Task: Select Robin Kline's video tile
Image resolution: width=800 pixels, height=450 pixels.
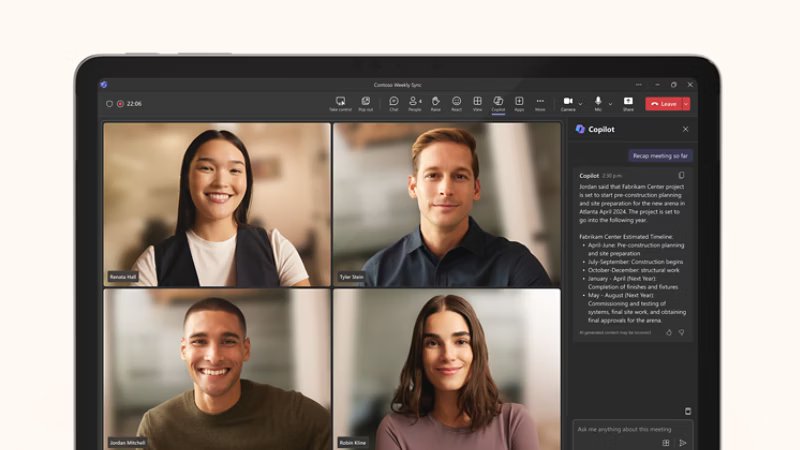Action: [x=446, y=369]
